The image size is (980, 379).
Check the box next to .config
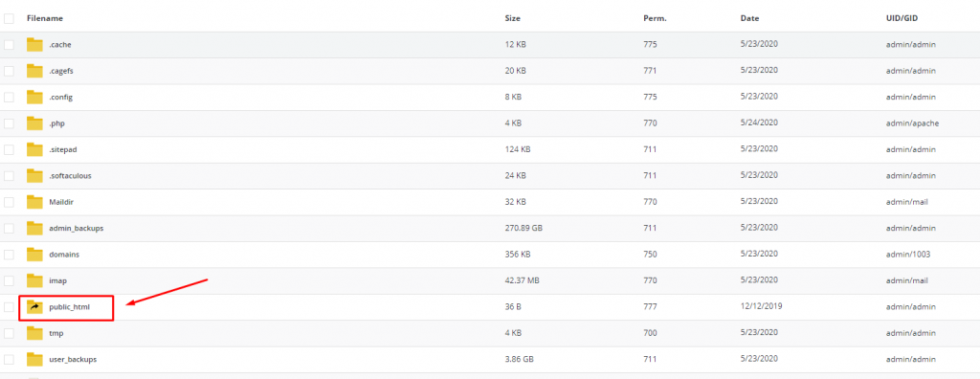pyautogui.click(x=9, y=97)
